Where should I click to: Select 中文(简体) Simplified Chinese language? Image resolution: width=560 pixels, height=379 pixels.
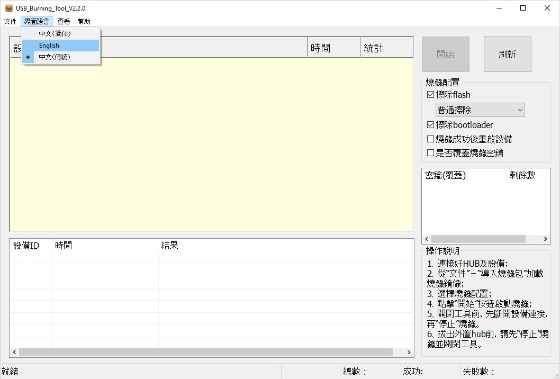61,34
